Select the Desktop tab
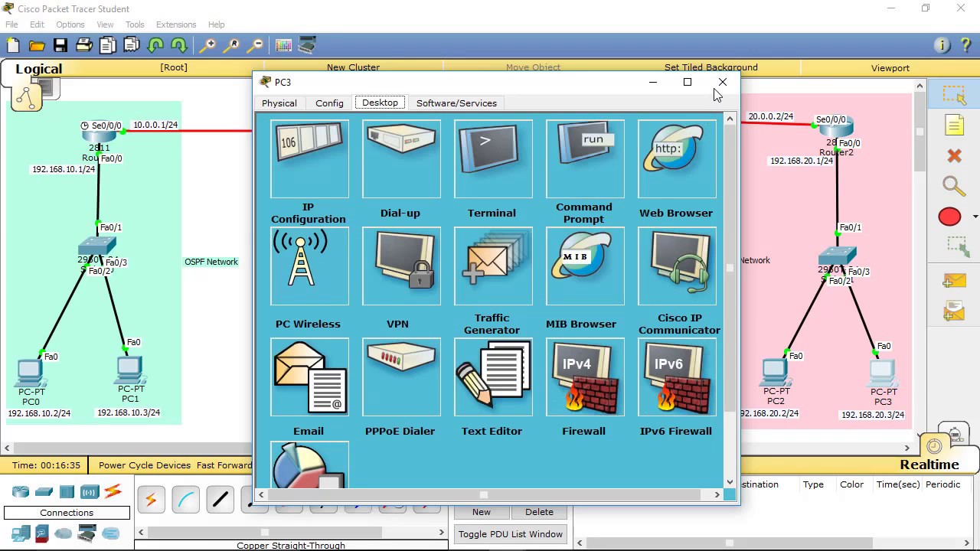The width and height of the screenshot is (980, 551). pos(380,103)
